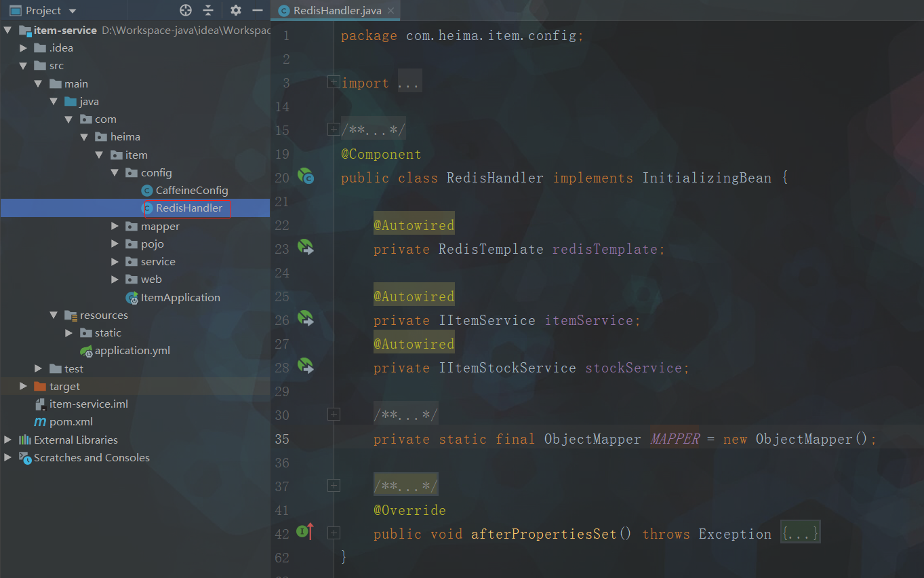Collapse the com package arrow
Screen dimensions: 924x578
(x=68, y=119)
